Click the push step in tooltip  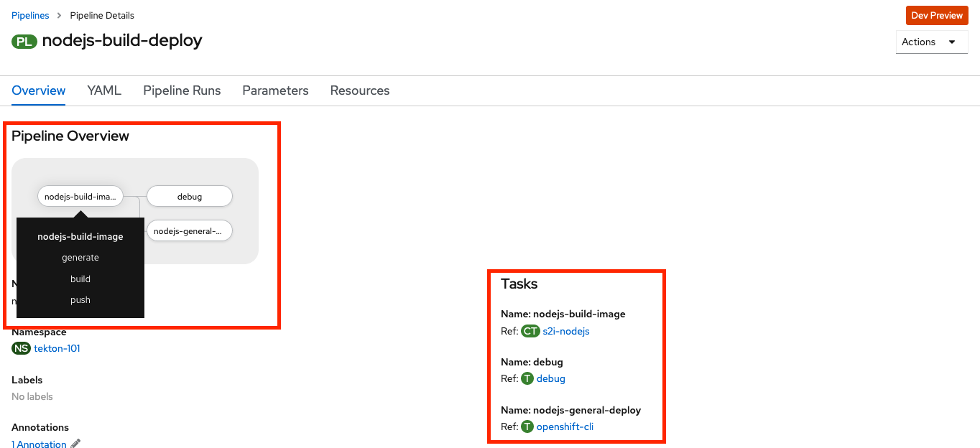pos(80,300)
